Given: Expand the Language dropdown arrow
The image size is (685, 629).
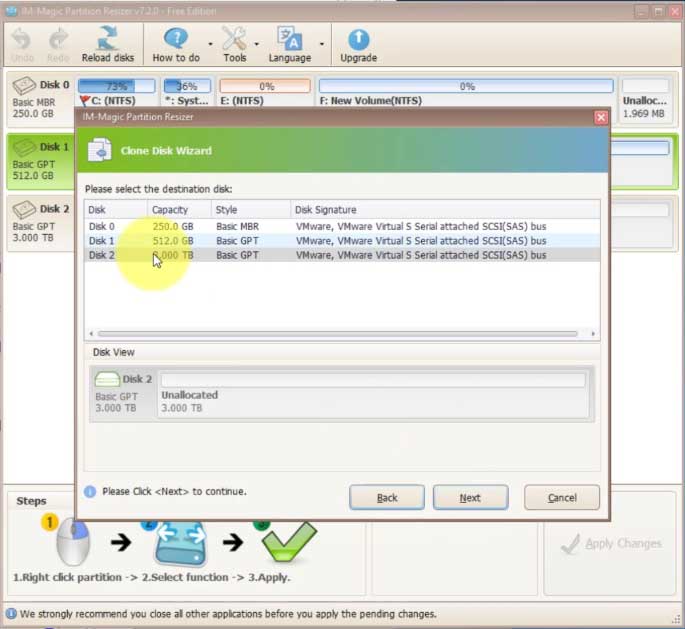Looking at the screenshot, I should (322, 44).
